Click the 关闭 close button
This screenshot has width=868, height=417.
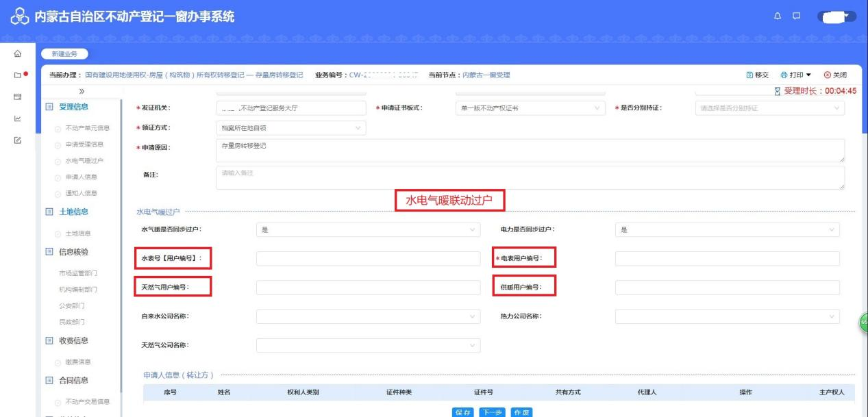pos(835,75)
